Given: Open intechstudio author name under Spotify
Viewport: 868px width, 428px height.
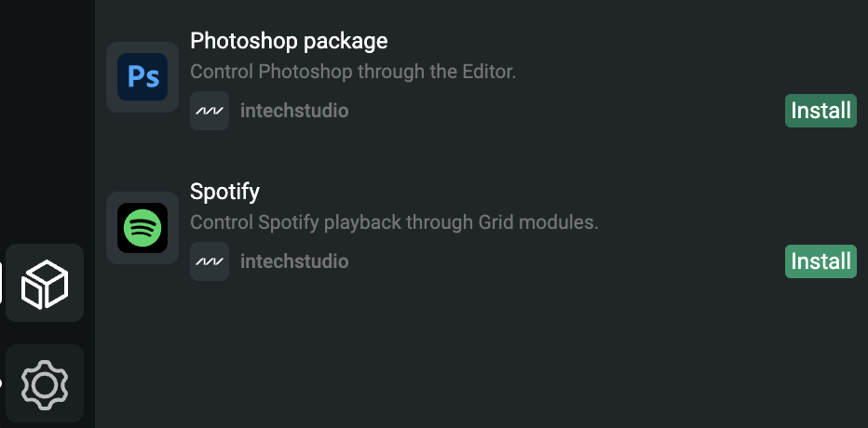Looking at the screenshot, I should pos(294,261).
